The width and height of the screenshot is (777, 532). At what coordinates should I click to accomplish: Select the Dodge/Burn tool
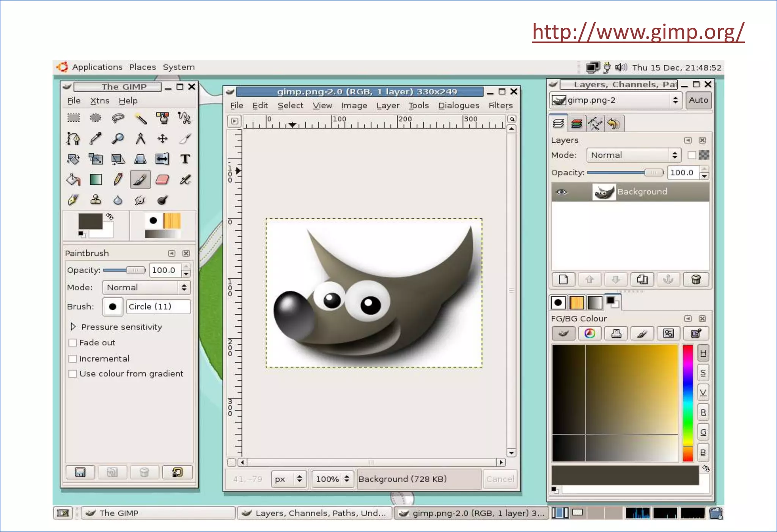click(162, 200)
